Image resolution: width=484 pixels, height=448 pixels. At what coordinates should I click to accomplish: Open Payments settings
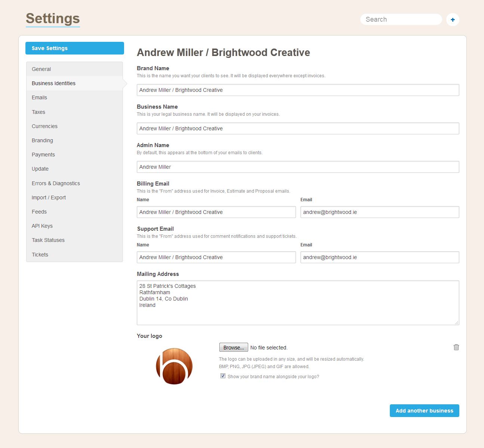(74, 155)
